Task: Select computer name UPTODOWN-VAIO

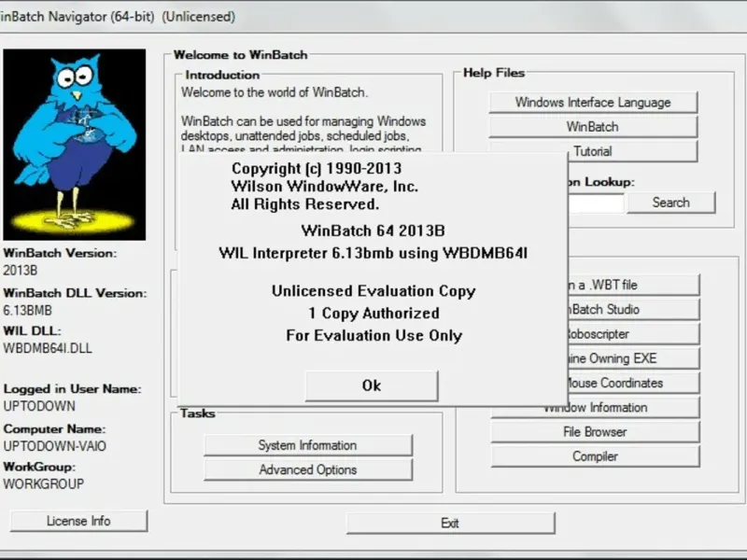Action: coord(55,446)
